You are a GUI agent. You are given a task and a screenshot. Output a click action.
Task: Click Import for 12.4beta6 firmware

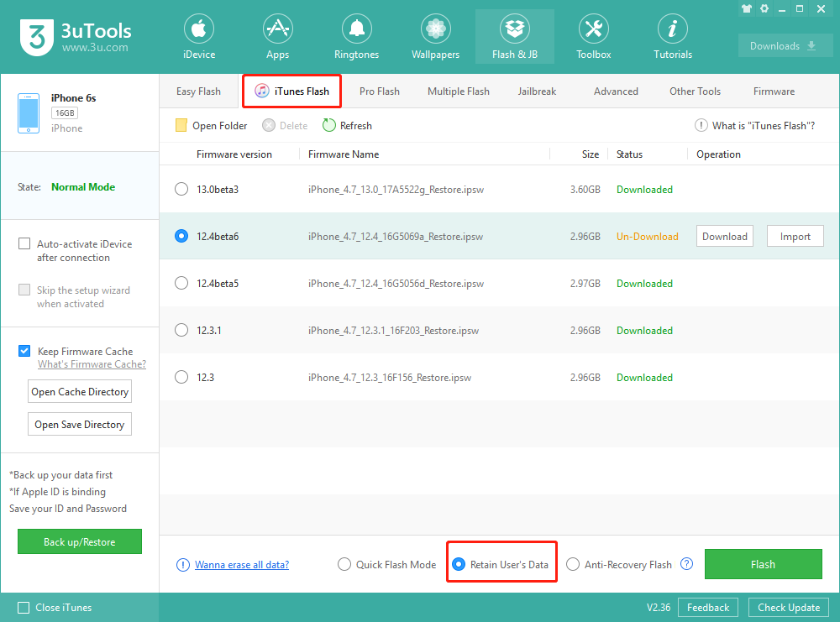point(795,236)
